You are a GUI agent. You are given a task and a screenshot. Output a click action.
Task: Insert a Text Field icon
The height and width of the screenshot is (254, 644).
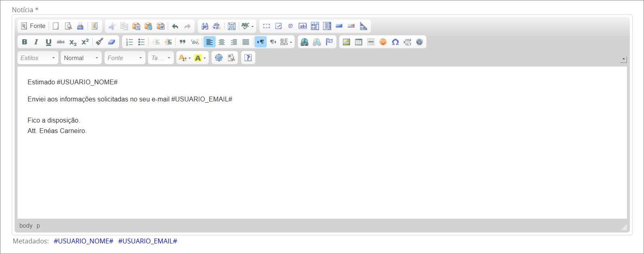303,26
